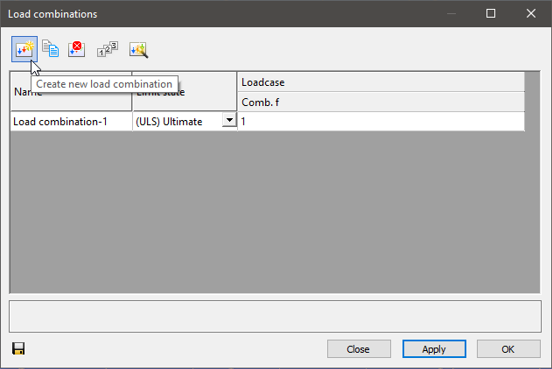Select the Load combination-1 name cell
This screenshot has height=369, width=552.
click(x=71, y=121)
